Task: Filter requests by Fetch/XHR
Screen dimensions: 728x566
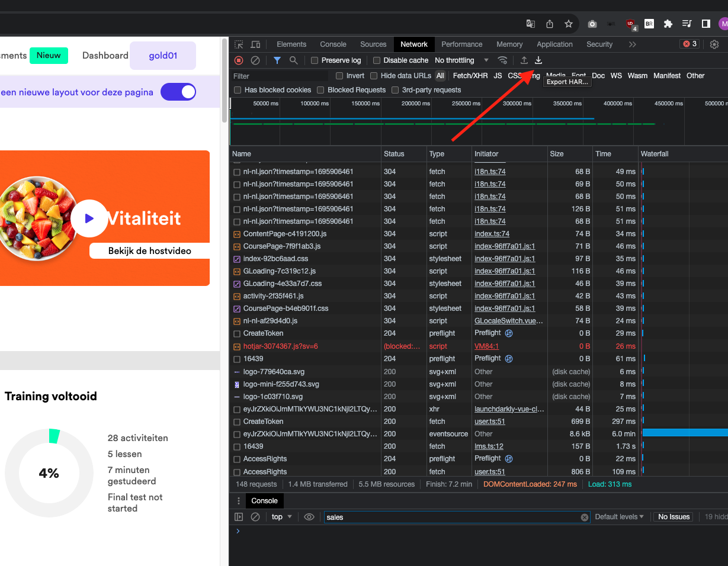Action: [x=470, y=76]
